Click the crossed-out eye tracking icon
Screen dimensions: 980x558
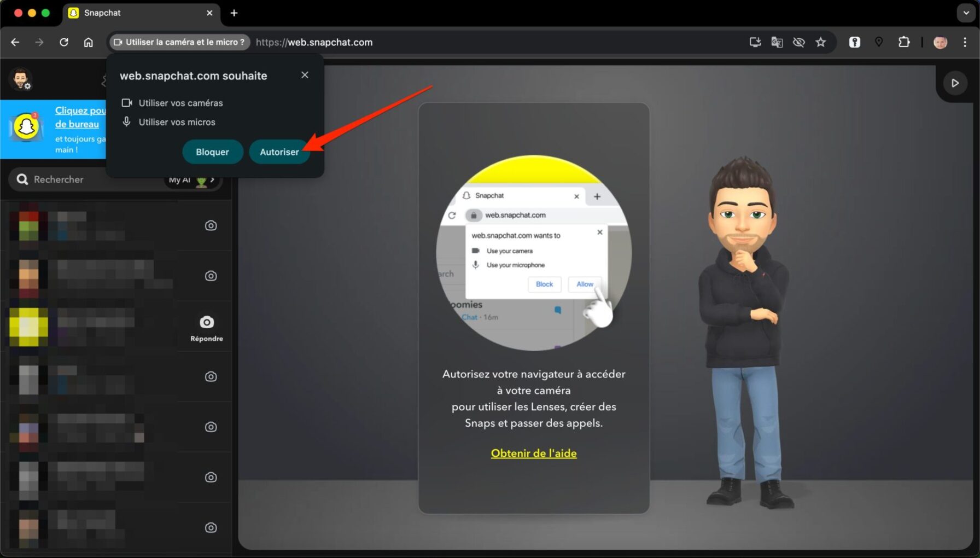pyautogui.click(x=799, y=42)
